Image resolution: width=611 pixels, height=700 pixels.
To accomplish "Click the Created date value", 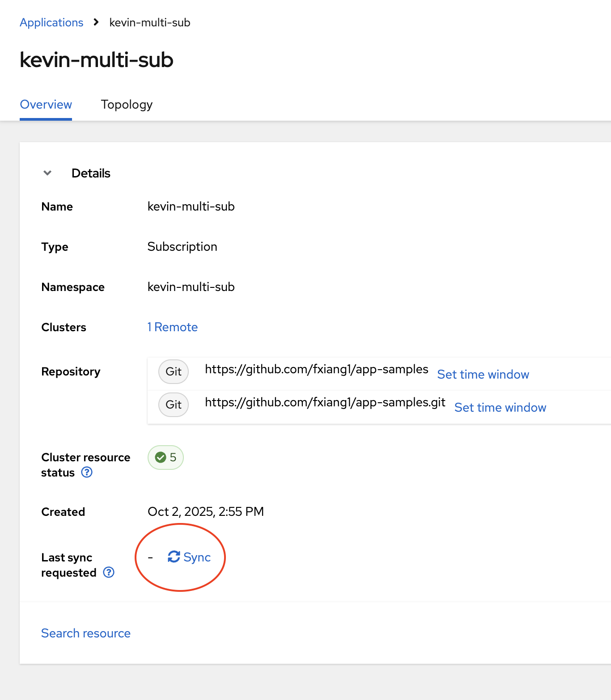I will pos(206,511).
